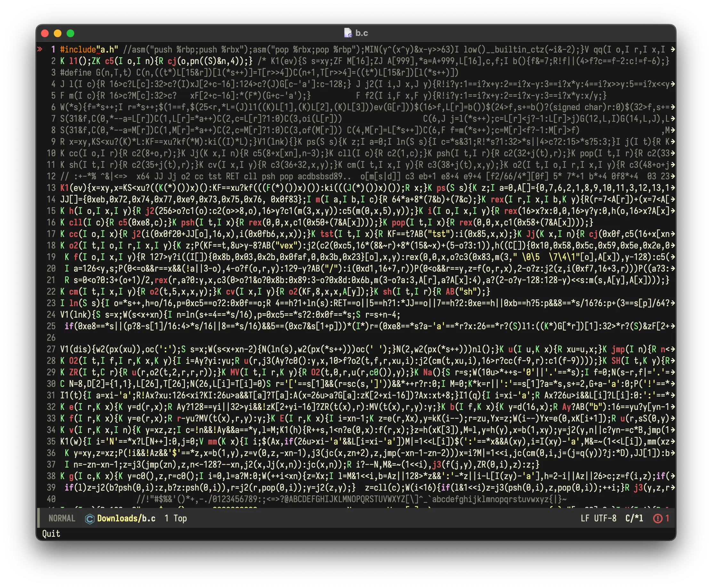Minimize the window using yellow button
This screenshot has width=712, height=588.
(58, 33)
